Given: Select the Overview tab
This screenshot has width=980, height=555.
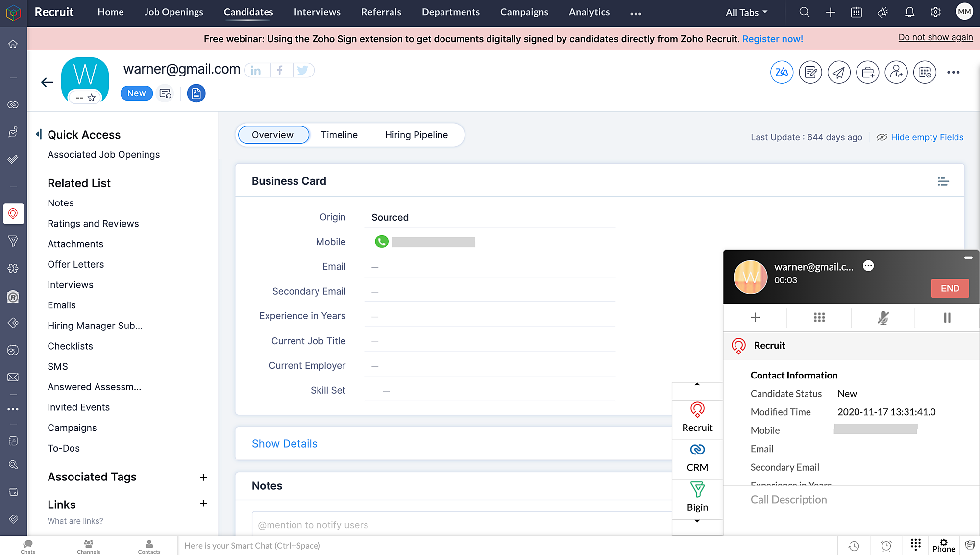Looking at the screenshot, I should point(273,135).
